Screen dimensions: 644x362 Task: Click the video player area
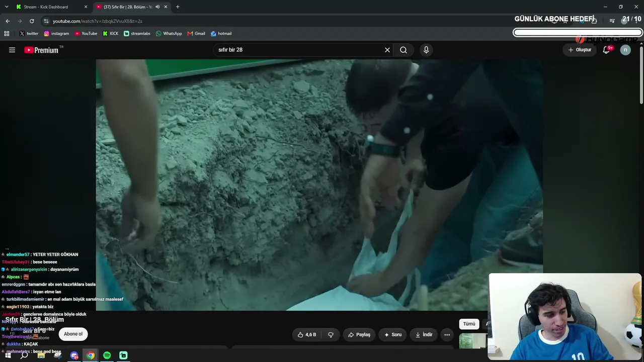(x=319, y=185)
